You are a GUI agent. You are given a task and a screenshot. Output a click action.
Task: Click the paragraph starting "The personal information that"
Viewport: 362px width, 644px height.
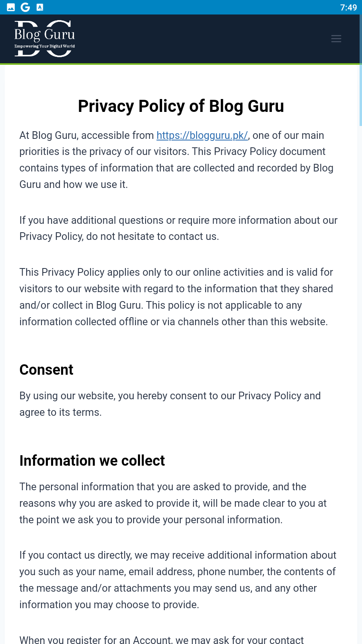173,503
